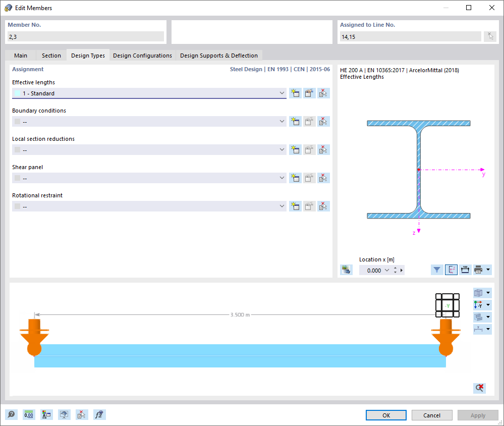Reset the zoom with the red-X magnifier icon
Viewport: 504px width, 426px height.
(x=479, y=388)
